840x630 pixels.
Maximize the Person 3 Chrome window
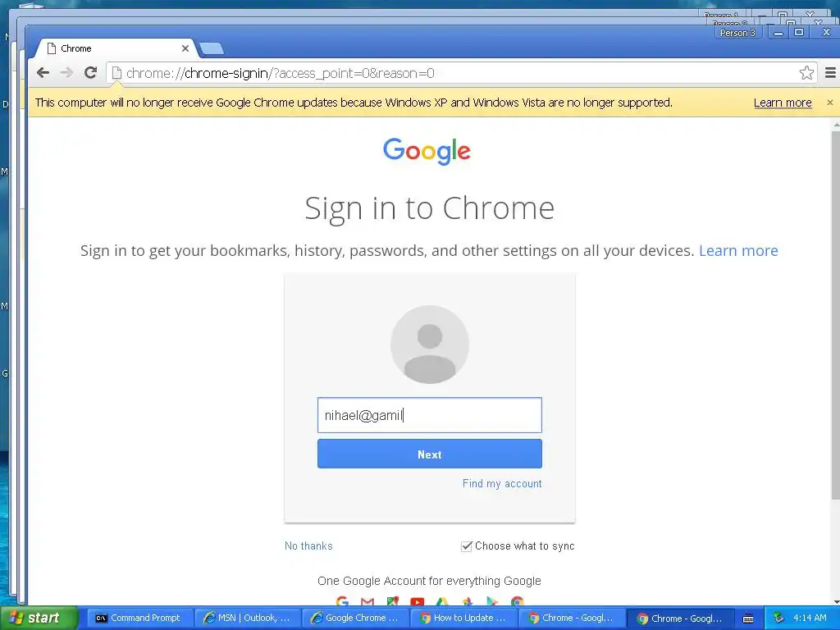799,33
